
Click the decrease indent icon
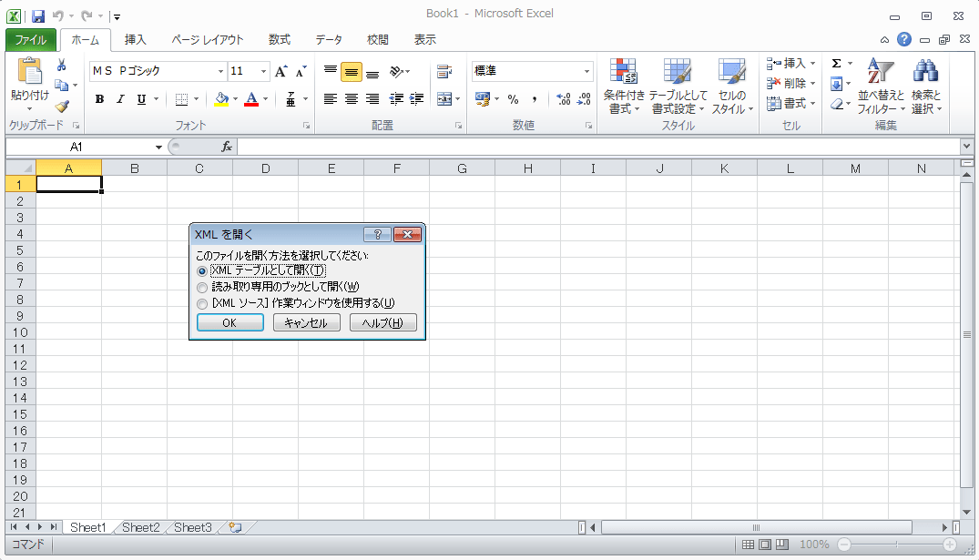coord(396,98)
